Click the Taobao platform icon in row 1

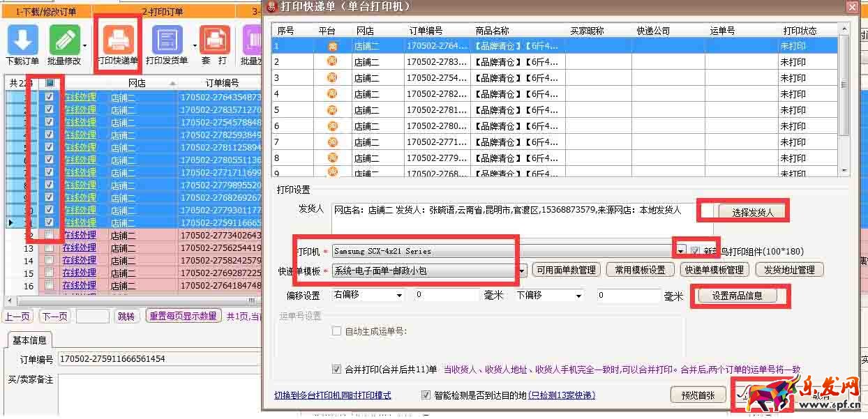[x=332, y=46]
